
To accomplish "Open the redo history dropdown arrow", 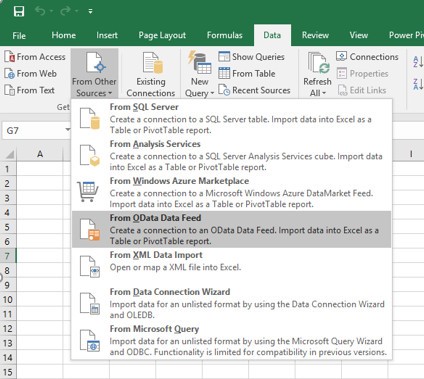I will [x=76, y=11].
